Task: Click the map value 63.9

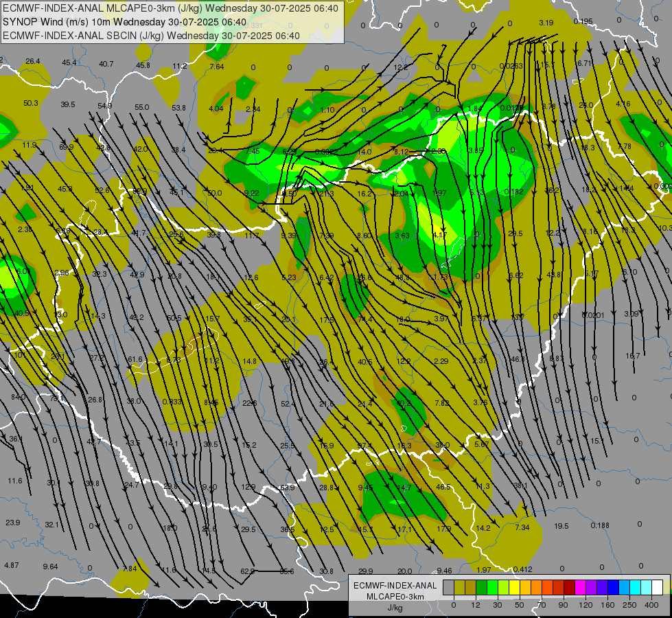Action: tap(287, 488)
